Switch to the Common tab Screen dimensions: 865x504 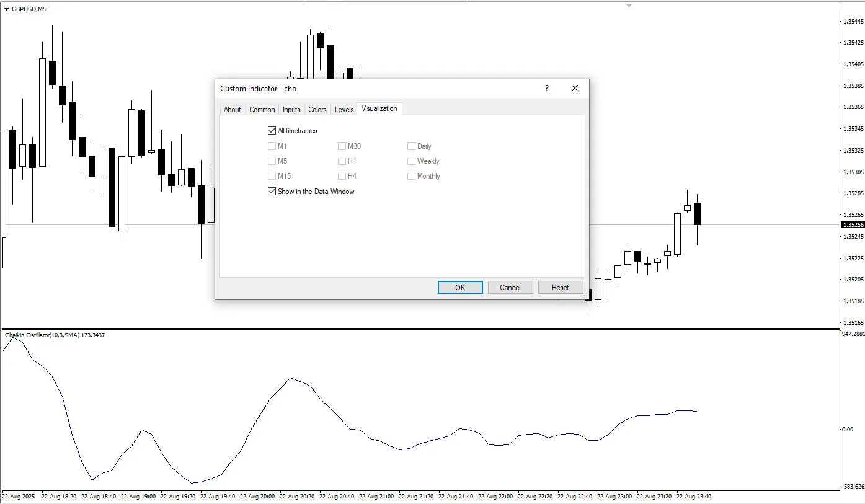click(x=262, y=110)
